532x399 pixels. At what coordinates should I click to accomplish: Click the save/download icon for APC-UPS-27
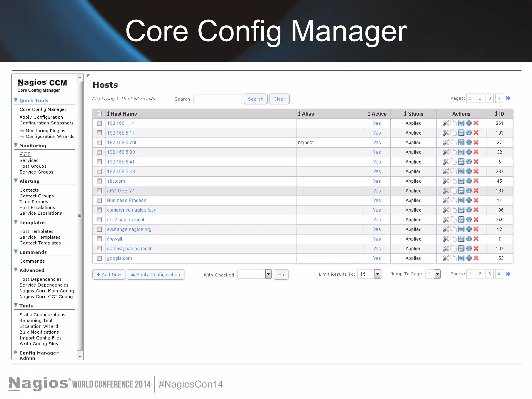pos(461,191)
